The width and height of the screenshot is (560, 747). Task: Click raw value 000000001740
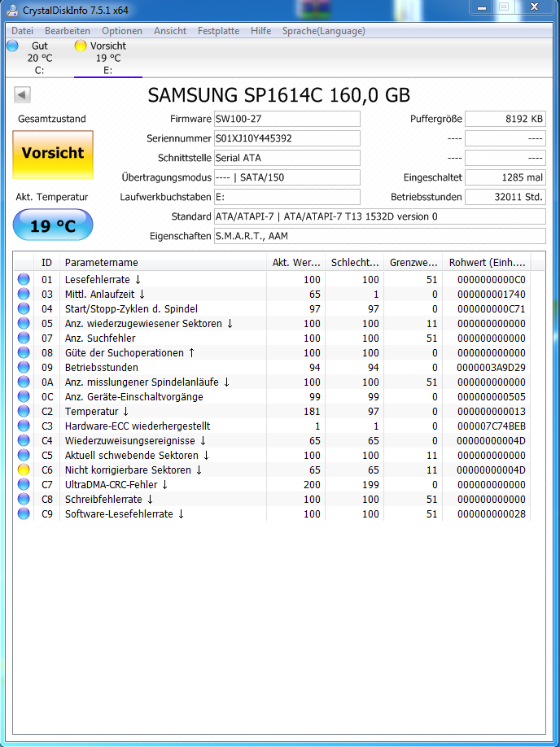coord(491,295)
